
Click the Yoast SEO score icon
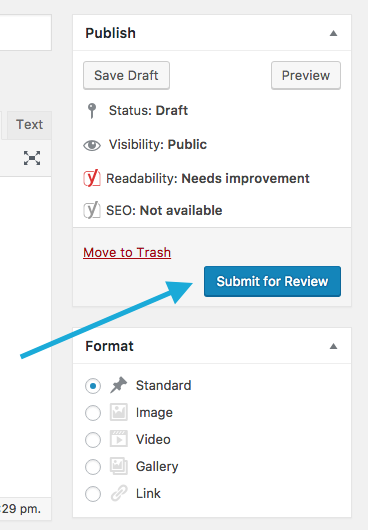click(x=92, y=210)
